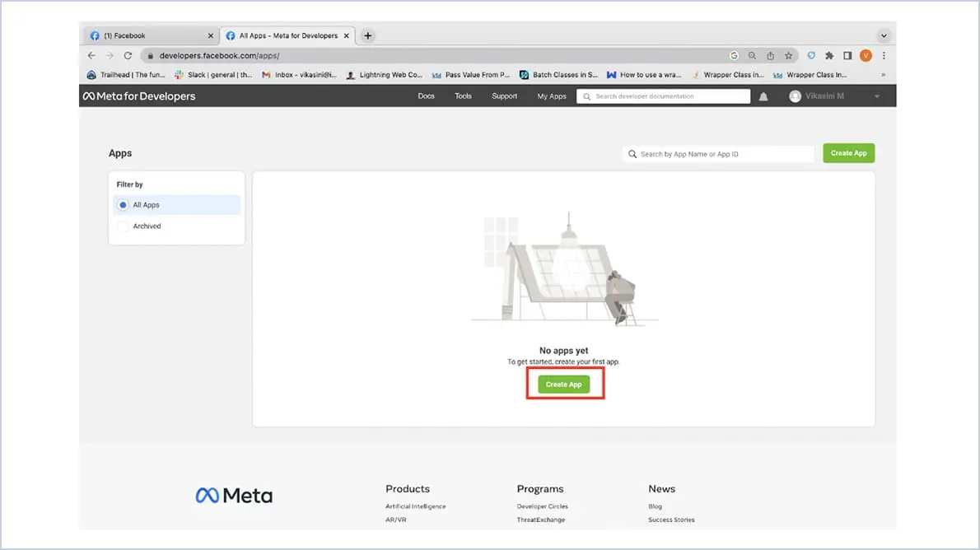Click the share page icon
Viewport: 980px width, 550px height.
(770, 56)
